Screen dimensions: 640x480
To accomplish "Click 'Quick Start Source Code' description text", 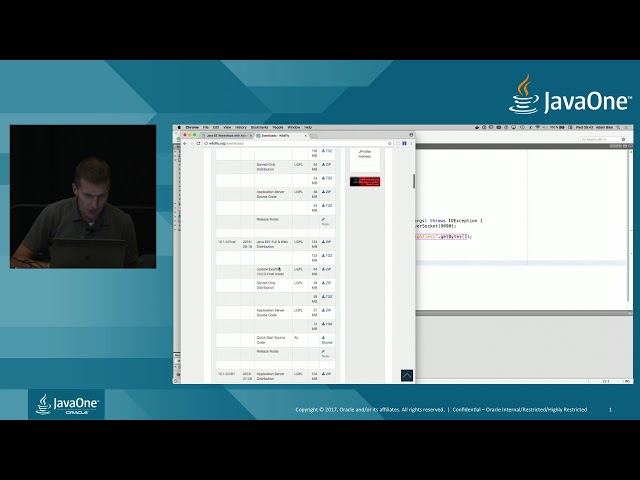I will 270,340.
